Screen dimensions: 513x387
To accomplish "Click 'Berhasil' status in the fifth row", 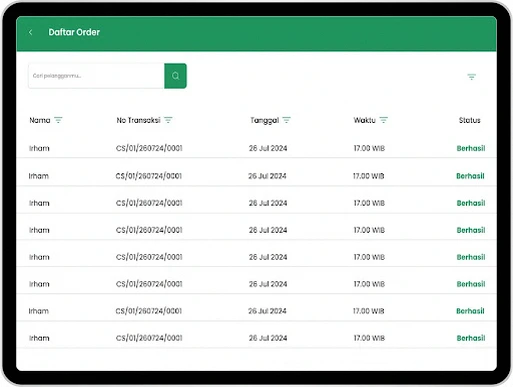I will point(471,257).
